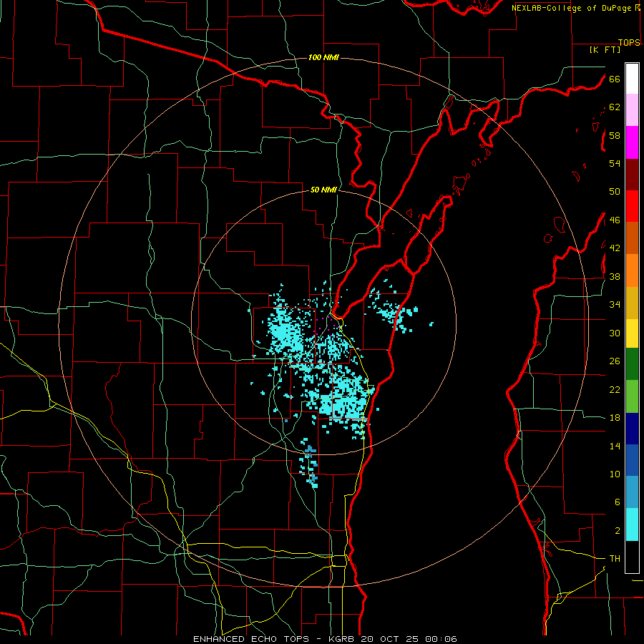Screen dimensions: 644x644
Task: Click the legend value '38'
Action: pyautogui.click(x=615, y=276)
